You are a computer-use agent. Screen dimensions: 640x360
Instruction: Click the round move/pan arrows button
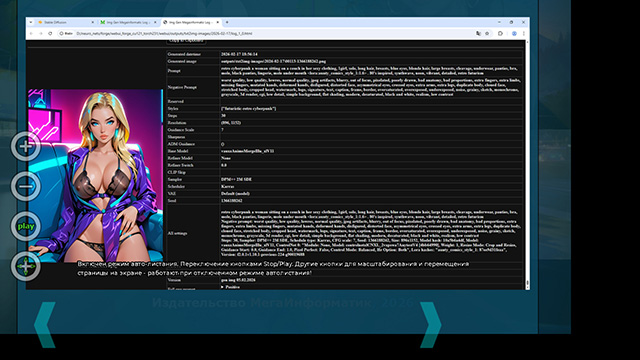[x=25, y=266]
